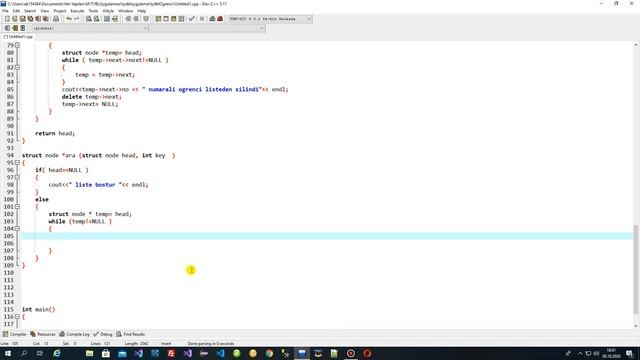Image resolution: width=640 pixels, height=360 pixels.
Task: Click the Close All toolbar icon
Action: pyautogui.click(x=46, y=19)
